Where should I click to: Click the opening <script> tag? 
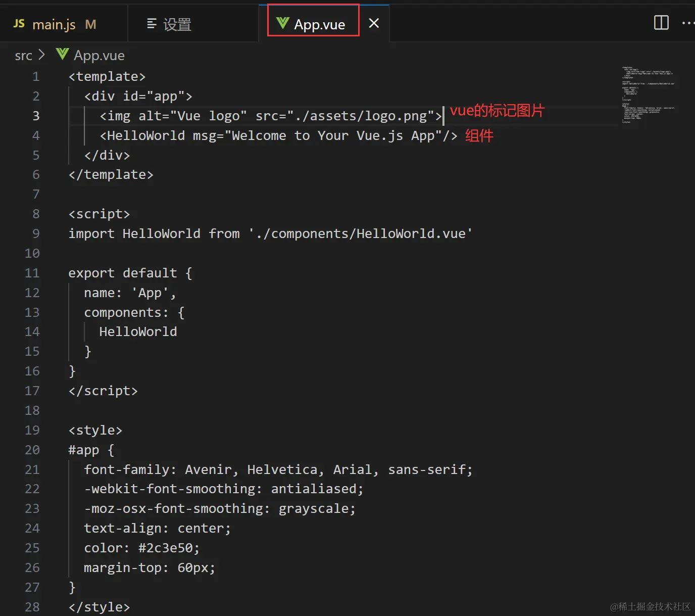click(x=99, y=214)
